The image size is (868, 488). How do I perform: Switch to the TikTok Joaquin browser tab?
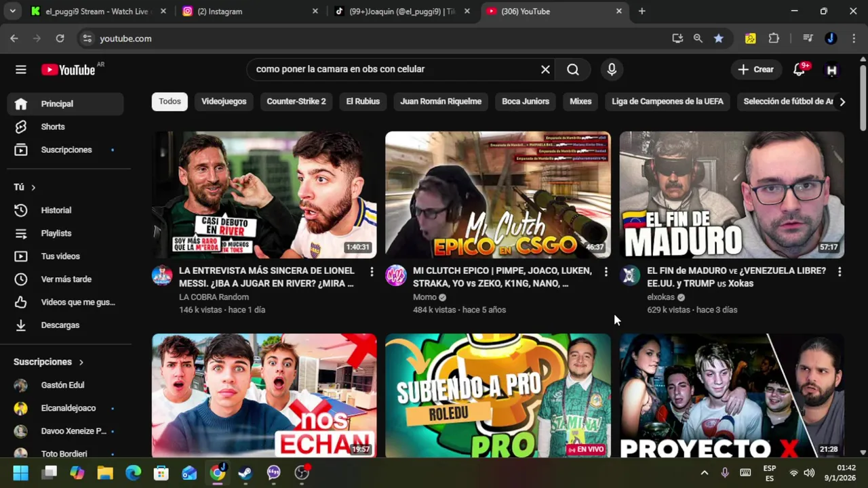403,12
